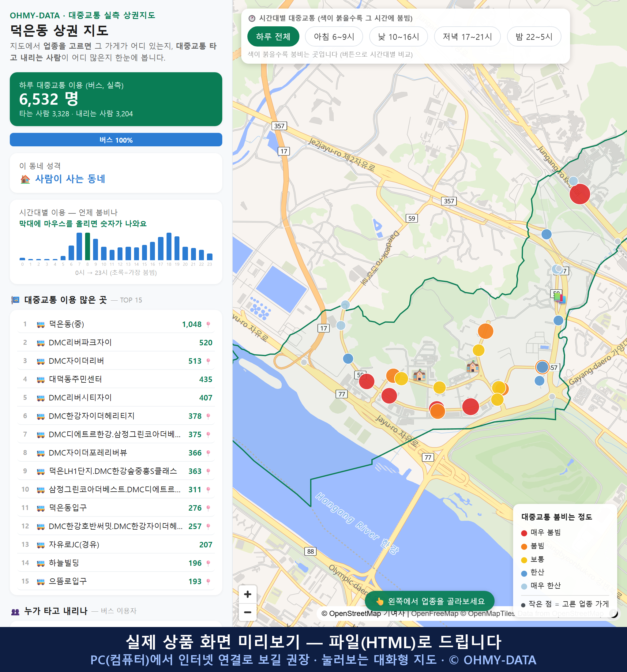Click the pin icon next to 하늘빌딩
This screenshot has height=672, width=627.
tap(208, 563)
